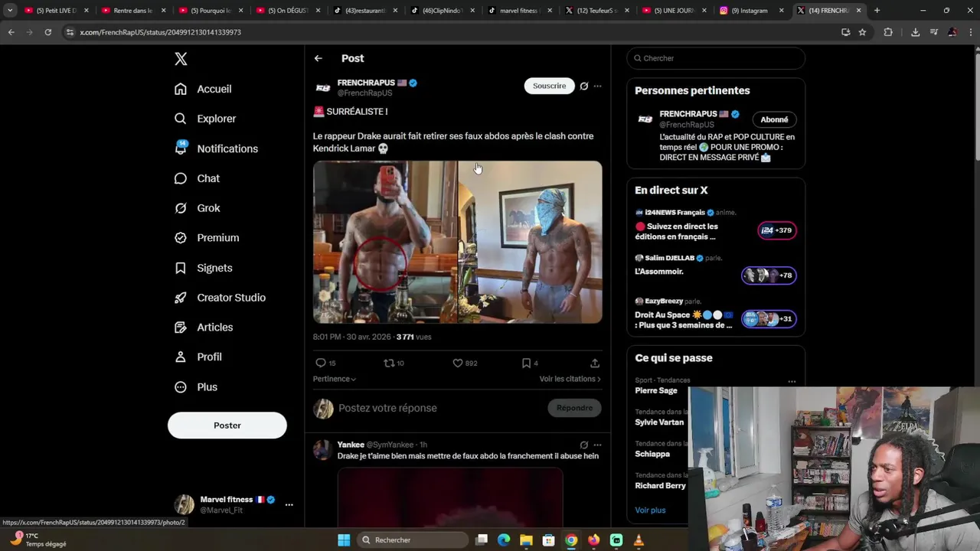Image resolution: width=980 pixels, height=551 pixels.
Task: Expand the Pertinence sort dropdown
Action: click(x=335, y=379)
